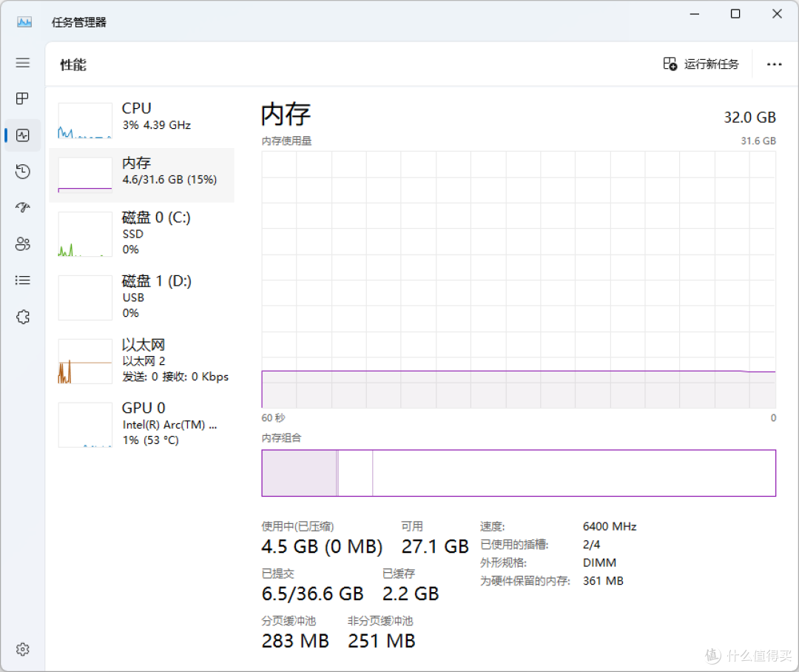Open the Details list page icon
The height and width of the screenshot is (672, 799).
(x=22, y=280)
